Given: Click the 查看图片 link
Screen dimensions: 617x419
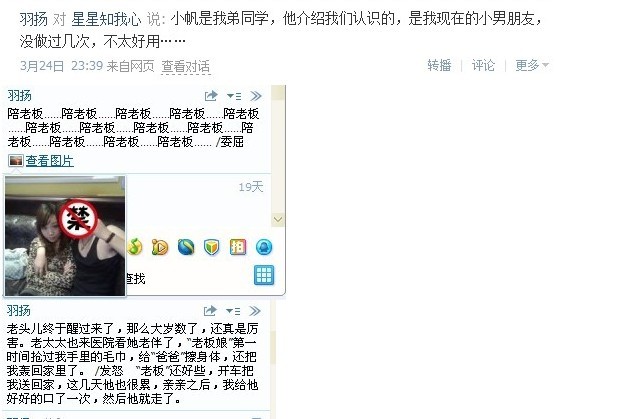Looking at the screenshot, I should coord(50,161).
